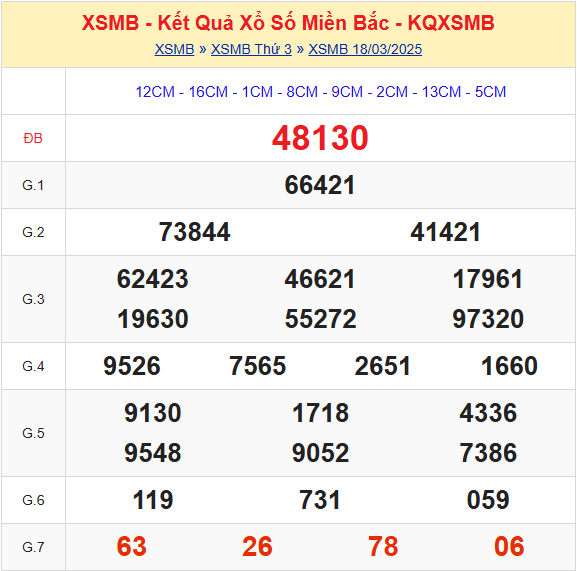This screenshot has height=571, width=577.
Task: Click the G.4 row label
Action: click(33, 366)
